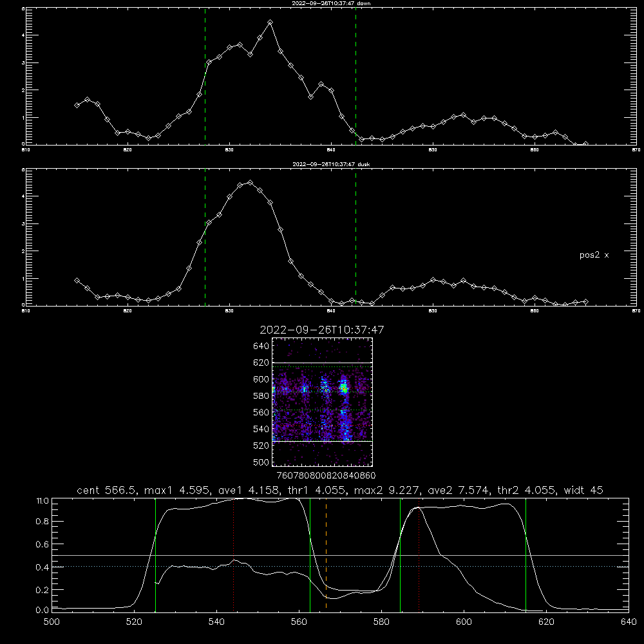Click the orange dashed center line
Viewport: 644px width, 644px height.
coord(326,554)
